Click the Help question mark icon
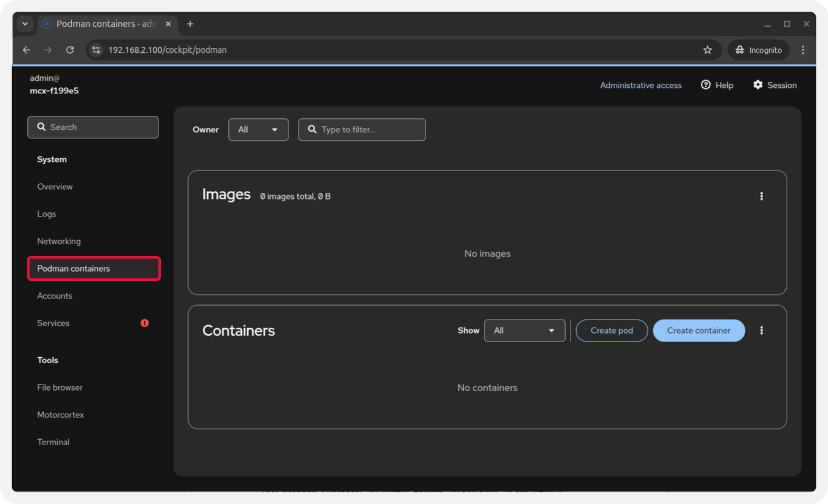The height and width of the screenshot is (504, 828). [x=705, y=86]
